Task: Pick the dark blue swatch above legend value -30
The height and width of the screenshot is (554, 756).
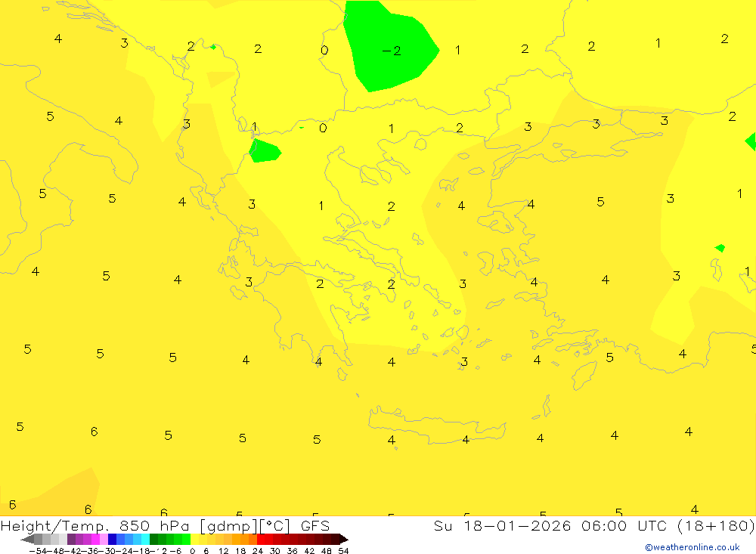Action: coord(112,540)
